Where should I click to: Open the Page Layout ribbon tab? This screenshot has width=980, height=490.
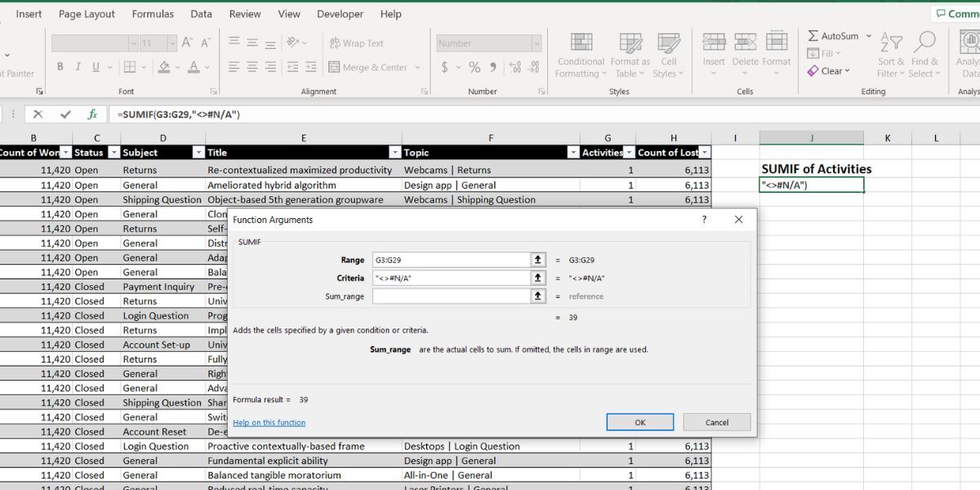pos(87,14)
